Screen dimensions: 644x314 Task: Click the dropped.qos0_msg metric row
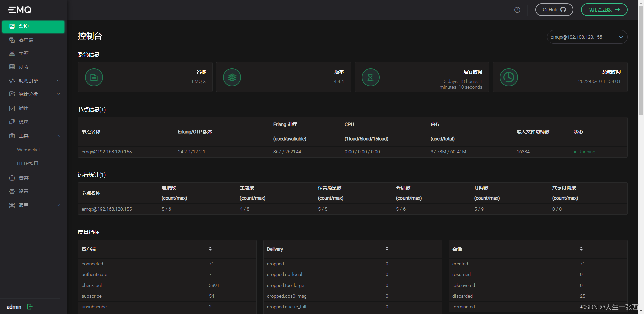click(x=353, y=296)
